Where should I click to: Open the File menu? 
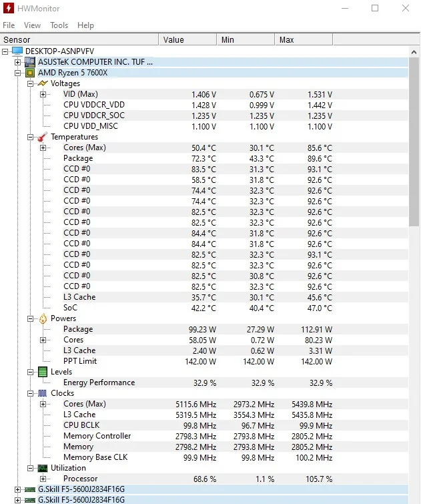click(x=9, y=25)
